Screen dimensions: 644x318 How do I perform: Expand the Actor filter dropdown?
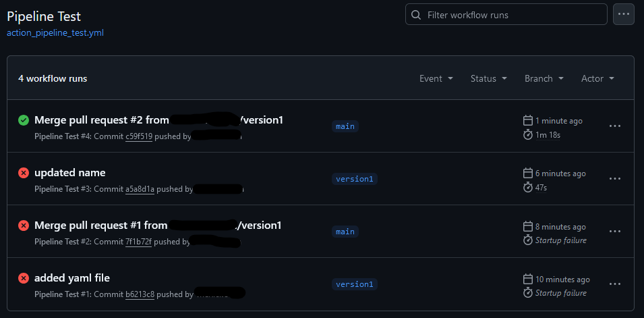coord(597,78)
